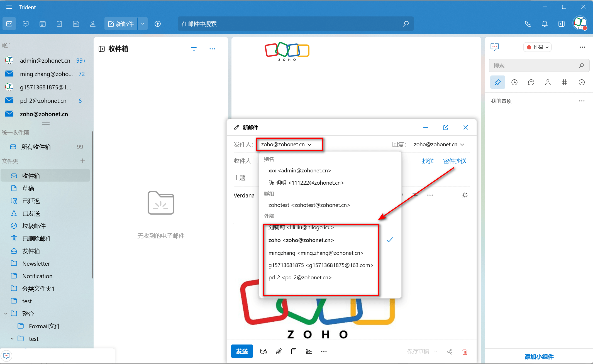
Task: Open the 发件人 sender dropdown
Action: coord(286,145)
